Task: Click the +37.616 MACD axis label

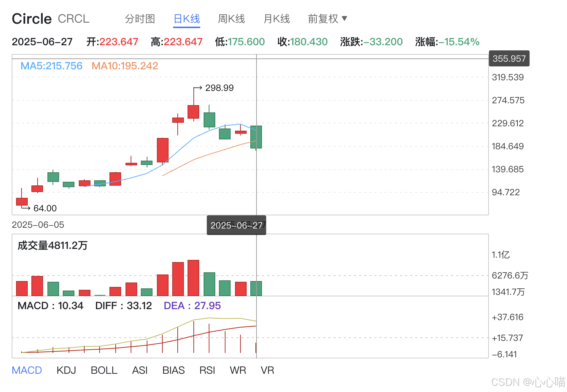Action: coord(508,317)
